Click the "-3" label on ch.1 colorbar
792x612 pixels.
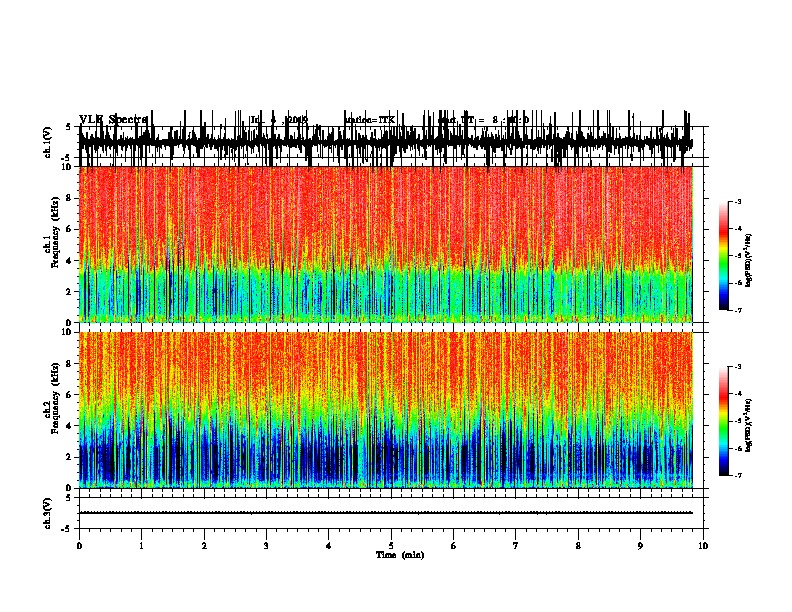738,202
